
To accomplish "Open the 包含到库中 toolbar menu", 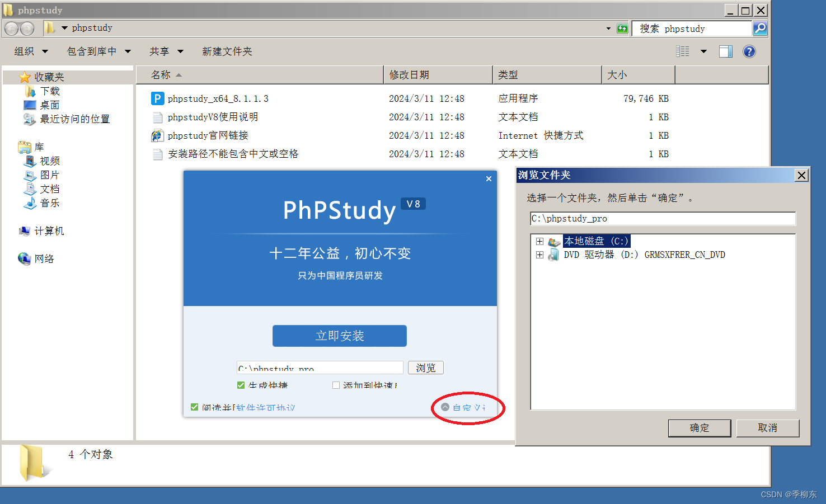I will (x=99, y=51).
